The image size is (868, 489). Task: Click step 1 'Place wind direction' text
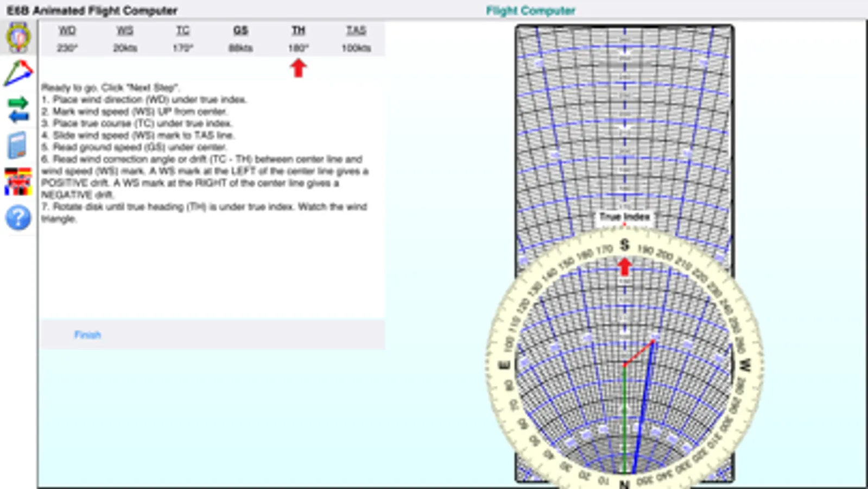pos(144,99)
